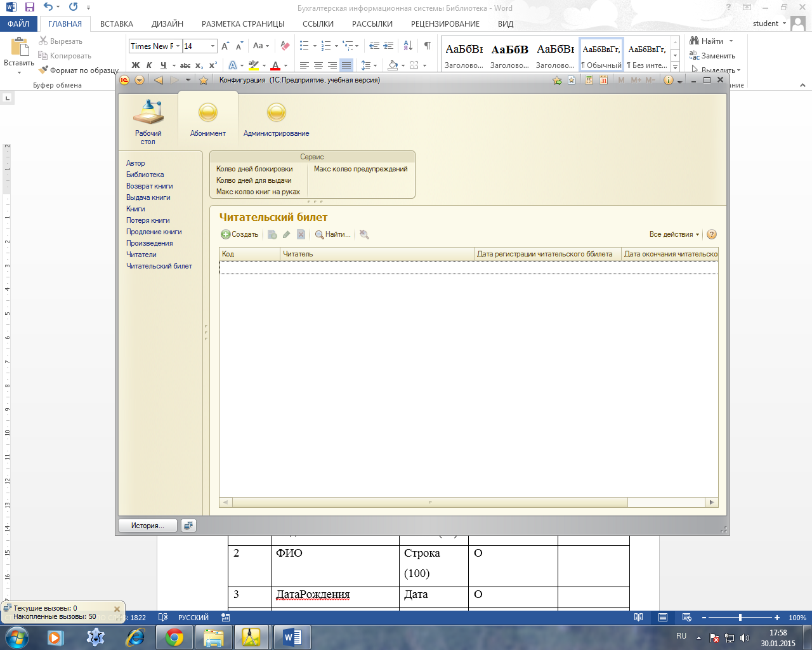Copy the selected item with the copy icon
The height and width of the screenshot is (650, 812).
click(x=272, y=234)
